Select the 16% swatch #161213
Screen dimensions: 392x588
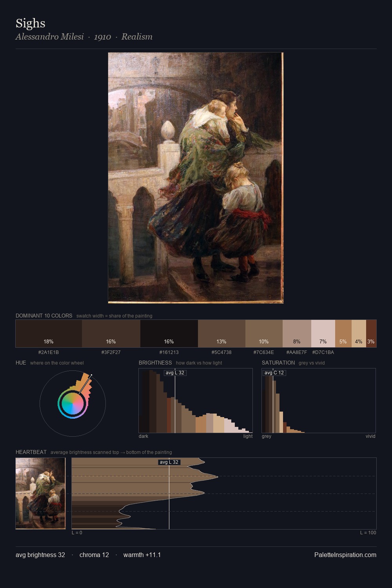click(169, 334)
